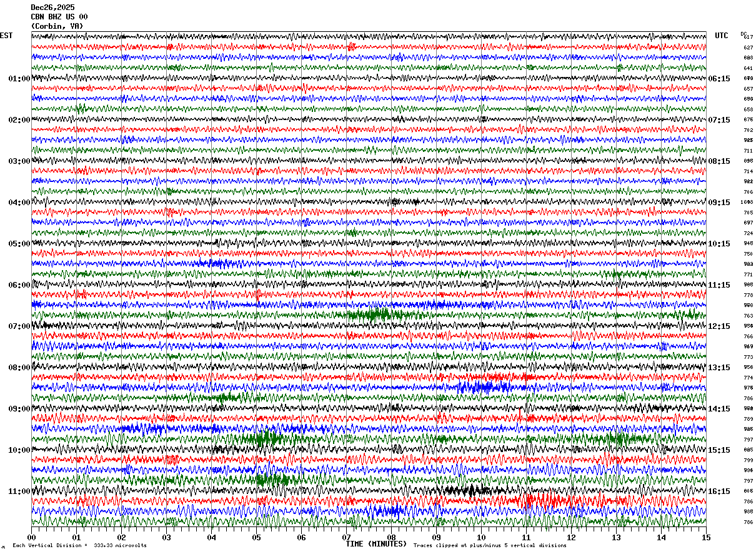Click the DC offset value 771
The height and width of the screenshot is (554, 756).
pos(748,274)
